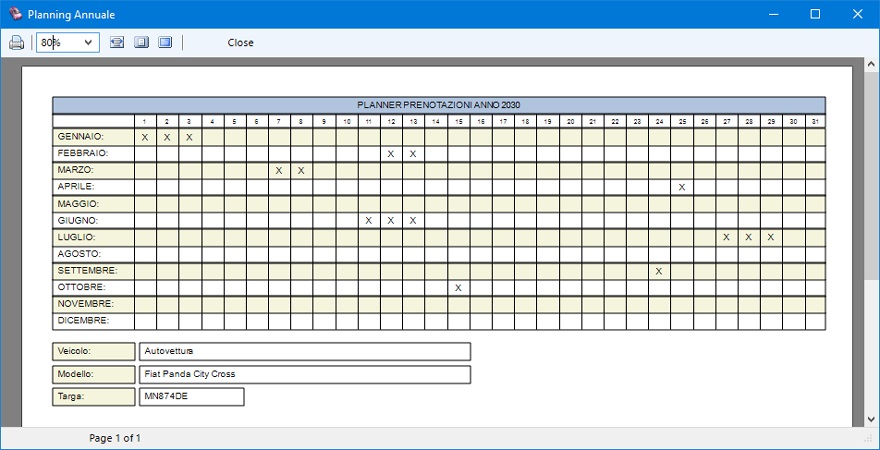The height and width of the screenshot is (450, 880).
Task: Click the whole page view icon
Action: tap(141, 42)
